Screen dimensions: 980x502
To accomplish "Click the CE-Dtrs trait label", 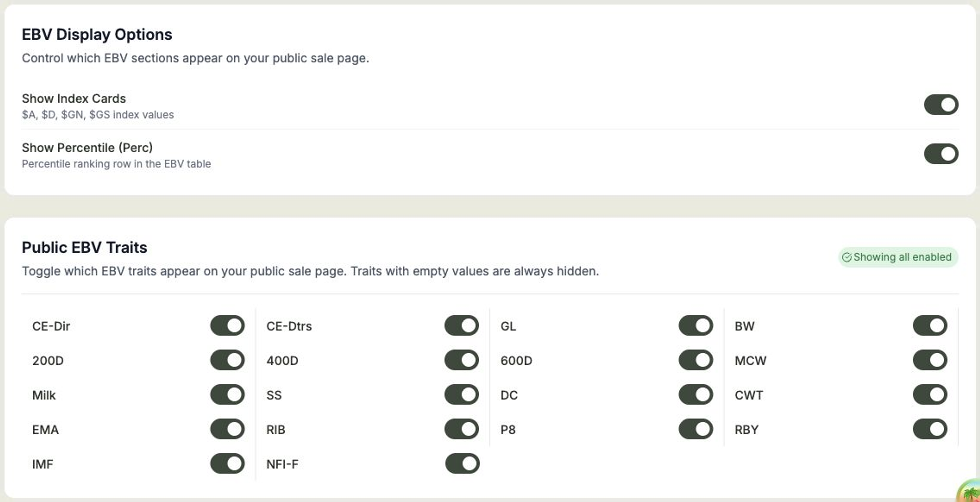I will [289, 326].
